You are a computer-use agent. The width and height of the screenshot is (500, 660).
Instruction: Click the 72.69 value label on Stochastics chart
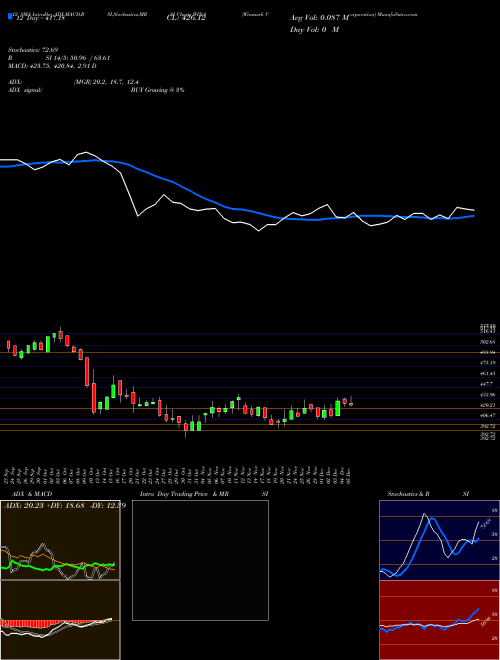tap(485, 524)
